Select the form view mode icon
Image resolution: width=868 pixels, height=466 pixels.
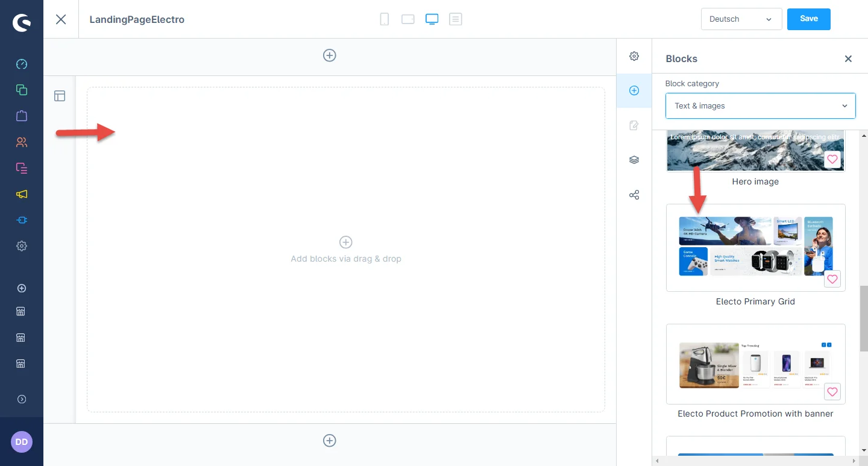pos(456,19)
